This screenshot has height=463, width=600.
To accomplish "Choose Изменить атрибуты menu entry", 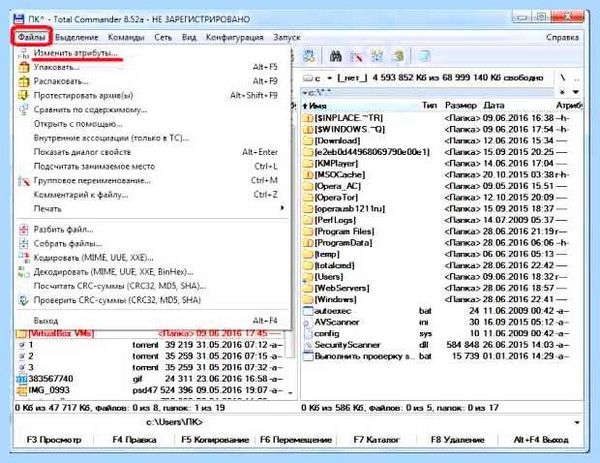I will pos(153,53).
